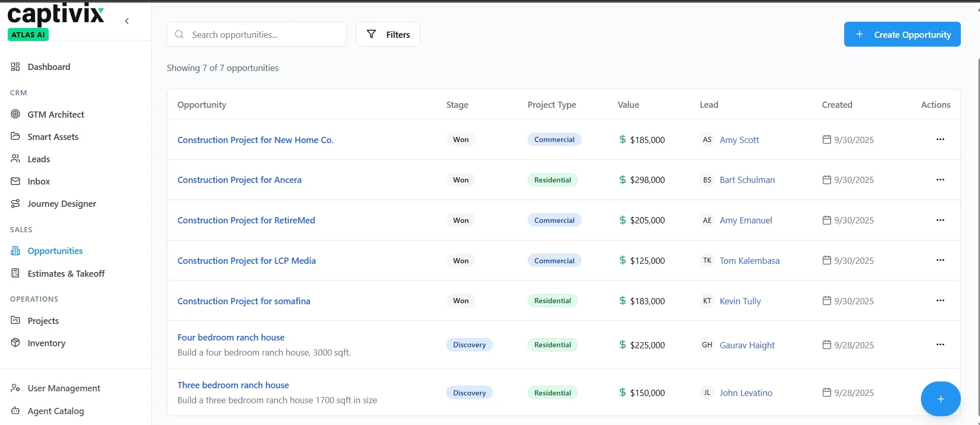Viewport: 980px width, 425px height.
Task: Collapse the sidebar with the chevron arrow
Action: pos(127,21)
